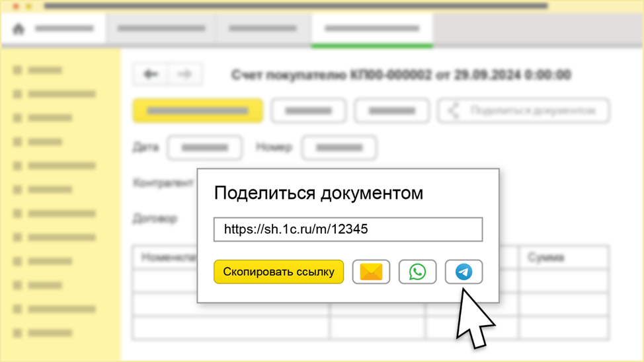Share the document via Telegram icon
The width and height of the screenshot is (644, 362).
(x=463, y=272)
